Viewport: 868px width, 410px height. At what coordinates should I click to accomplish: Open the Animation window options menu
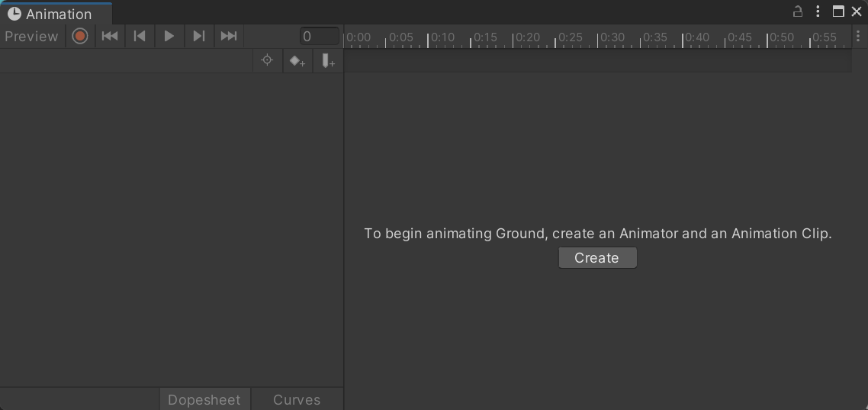point(818,11)
